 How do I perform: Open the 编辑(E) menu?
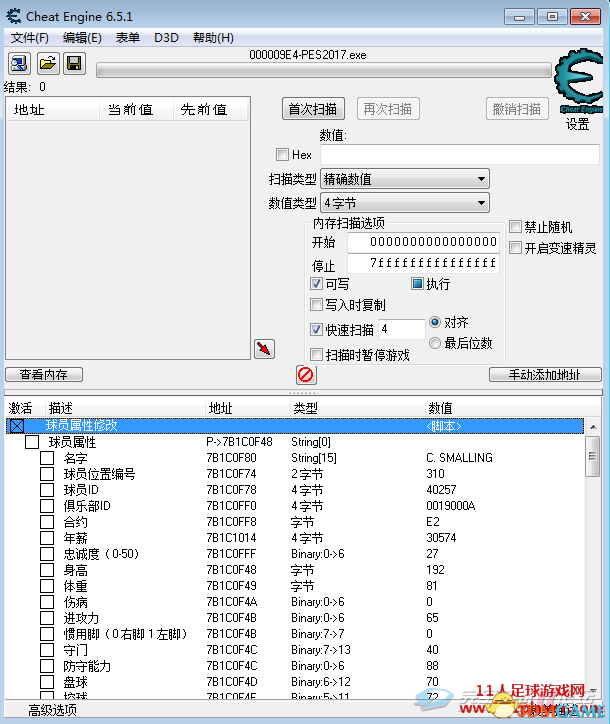click(82, 38)
